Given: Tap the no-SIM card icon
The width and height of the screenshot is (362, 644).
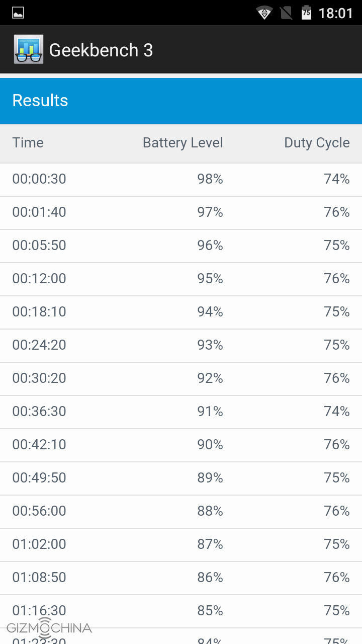Looking at the screenshot, I should 286,13.
